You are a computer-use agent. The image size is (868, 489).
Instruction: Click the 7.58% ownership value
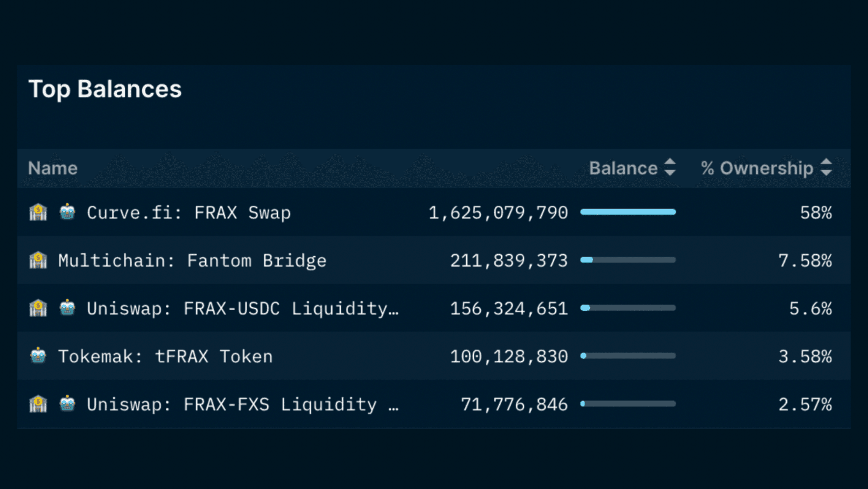pos(805,261)
